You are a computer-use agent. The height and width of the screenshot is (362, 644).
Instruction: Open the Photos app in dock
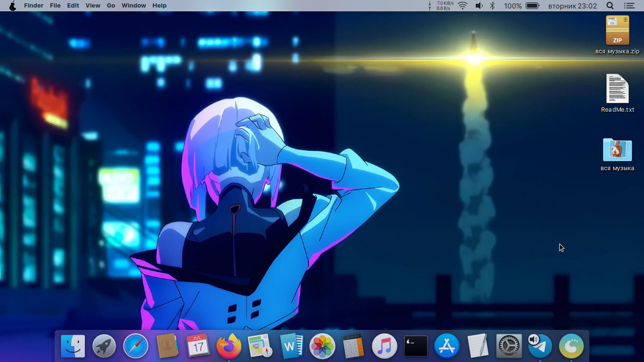[x=322, y=346]
